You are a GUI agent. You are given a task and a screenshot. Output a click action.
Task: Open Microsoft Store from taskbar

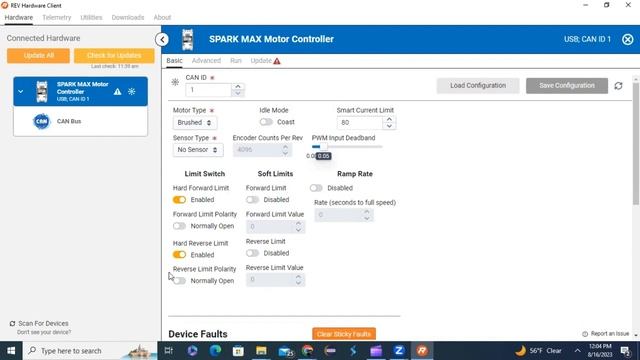pyautogui.click(x=238, y=351)
